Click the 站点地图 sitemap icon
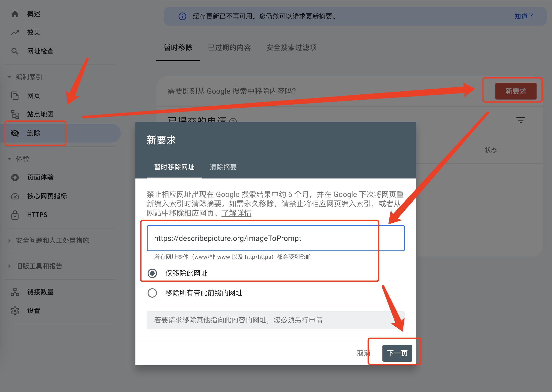The image size is (552, 392). point(15,114)
